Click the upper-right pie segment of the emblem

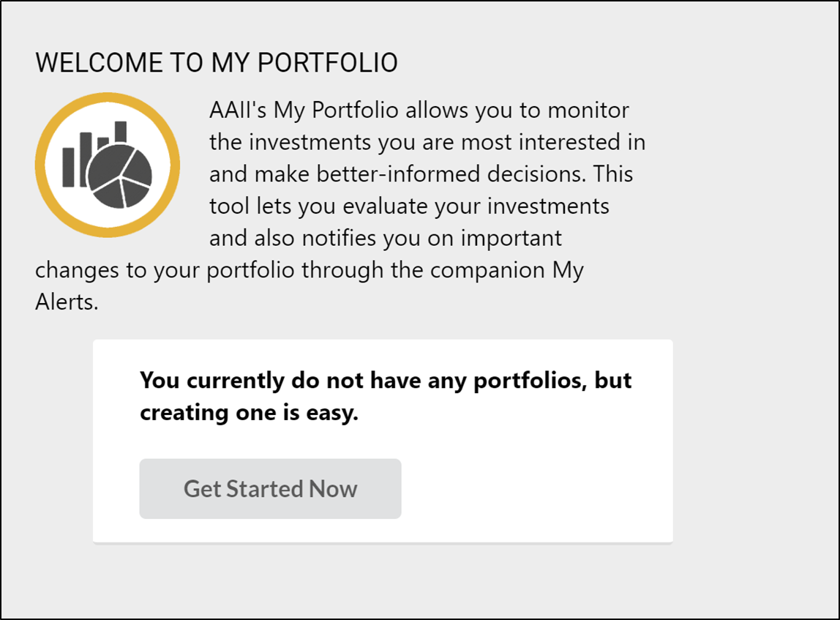[x=138, y=163]
